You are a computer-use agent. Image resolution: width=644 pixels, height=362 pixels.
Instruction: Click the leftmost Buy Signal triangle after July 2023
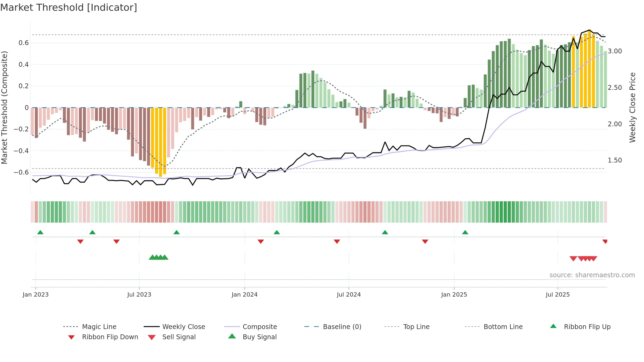pyautogui.click(x=152, y=257)
